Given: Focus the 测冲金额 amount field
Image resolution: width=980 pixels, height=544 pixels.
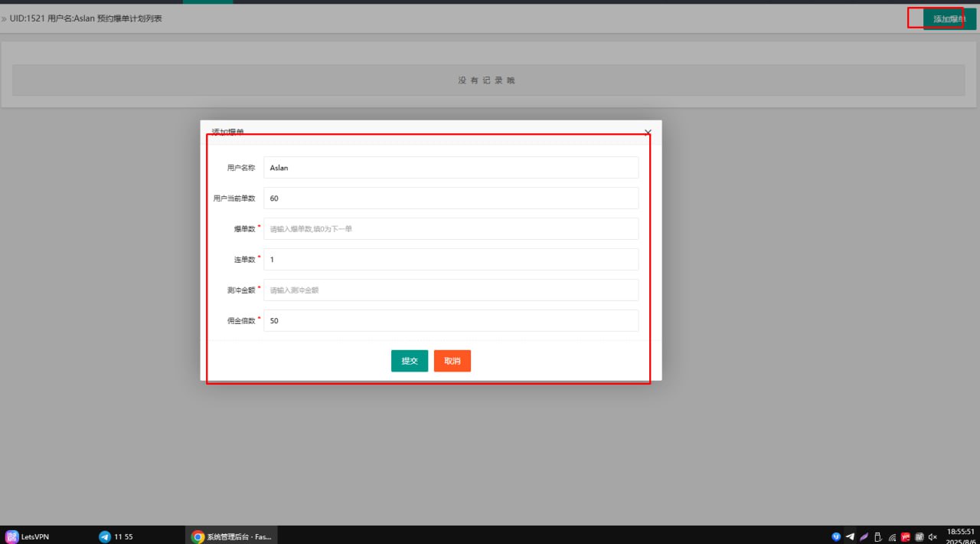Looking at the screenshot, I should coord(450,290).
